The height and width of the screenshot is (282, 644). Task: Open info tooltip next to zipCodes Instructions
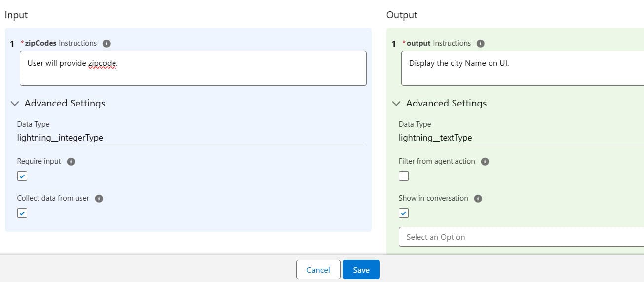click(x=106, y=43)
